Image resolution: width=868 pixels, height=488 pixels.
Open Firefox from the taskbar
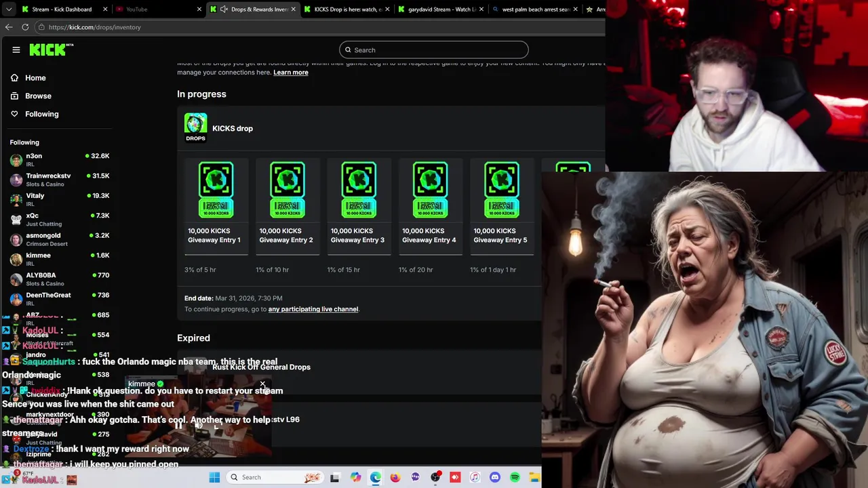(x=395, y=478)
